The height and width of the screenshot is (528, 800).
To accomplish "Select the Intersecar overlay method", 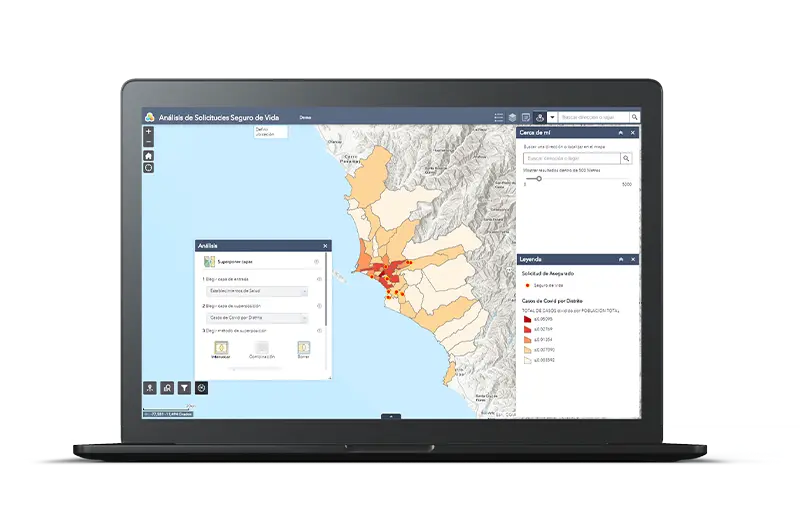I will click(221, 346).
